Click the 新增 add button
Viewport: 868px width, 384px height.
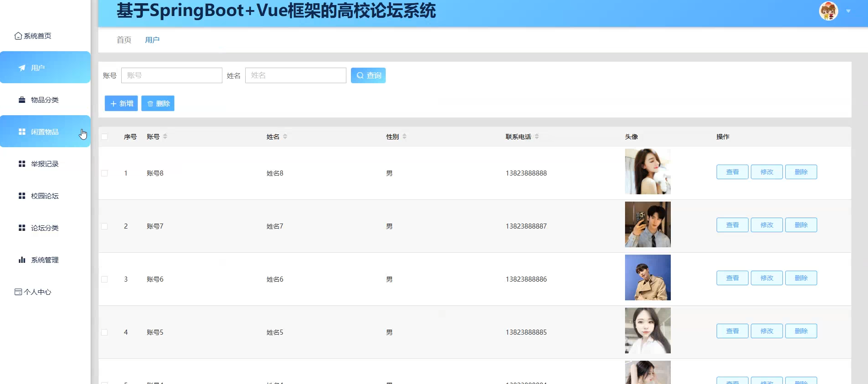(121, 103)
